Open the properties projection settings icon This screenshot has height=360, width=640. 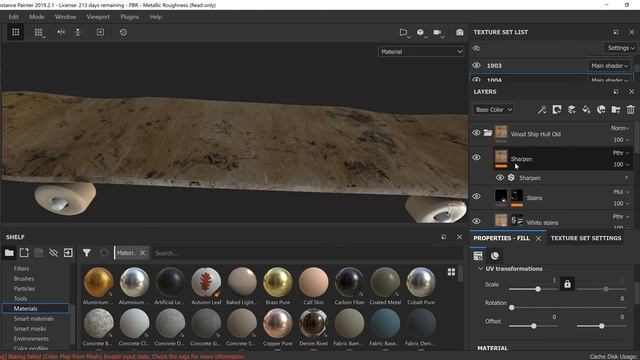[478, 256]
